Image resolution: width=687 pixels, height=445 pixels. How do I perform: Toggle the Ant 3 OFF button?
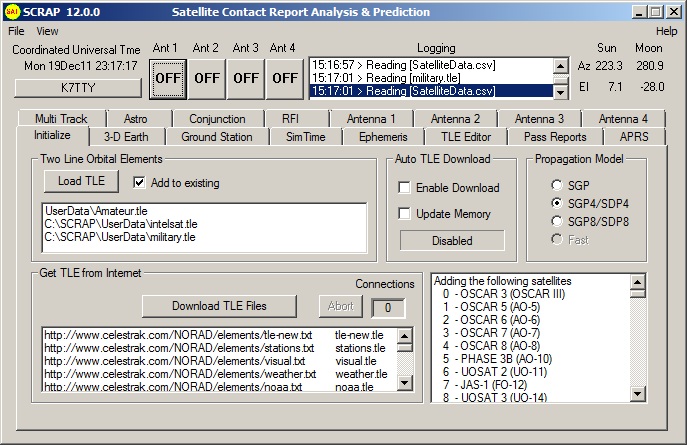coord(246,79)
